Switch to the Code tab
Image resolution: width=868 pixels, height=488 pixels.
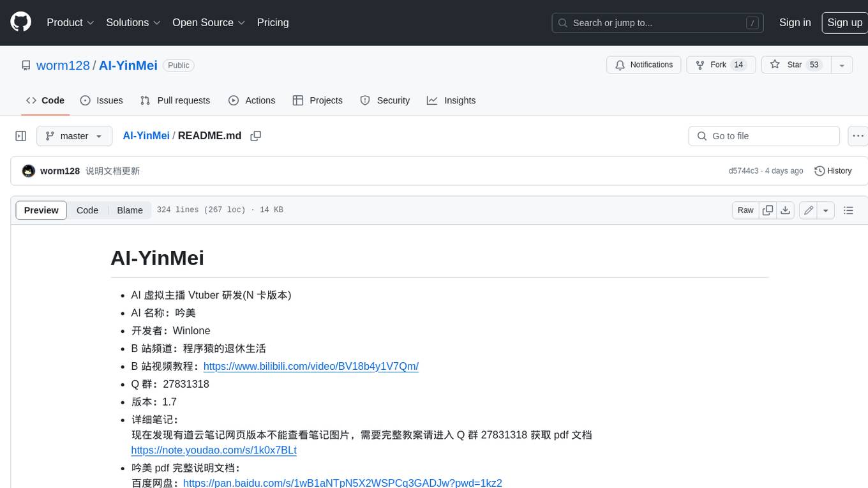[x=45, y=100]
